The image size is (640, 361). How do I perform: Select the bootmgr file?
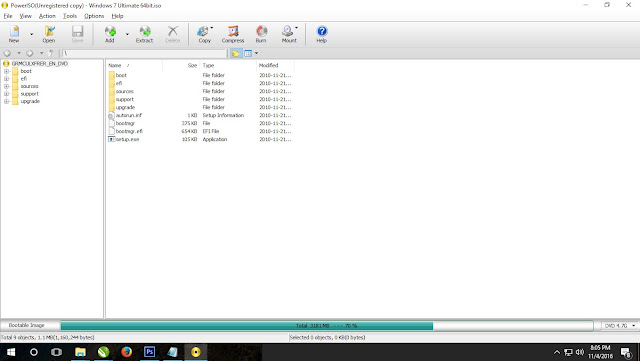(125, 123)
